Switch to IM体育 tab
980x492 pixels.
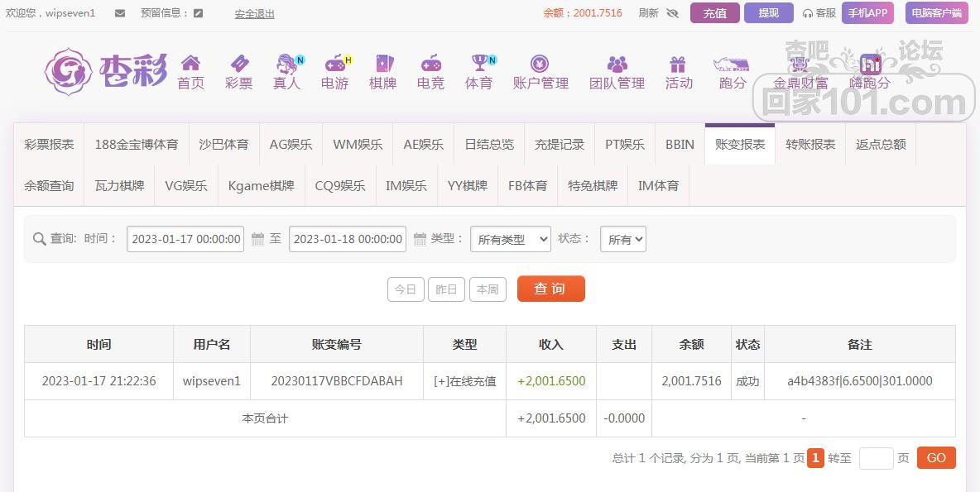pyautogui.click(x=658, y=185)
